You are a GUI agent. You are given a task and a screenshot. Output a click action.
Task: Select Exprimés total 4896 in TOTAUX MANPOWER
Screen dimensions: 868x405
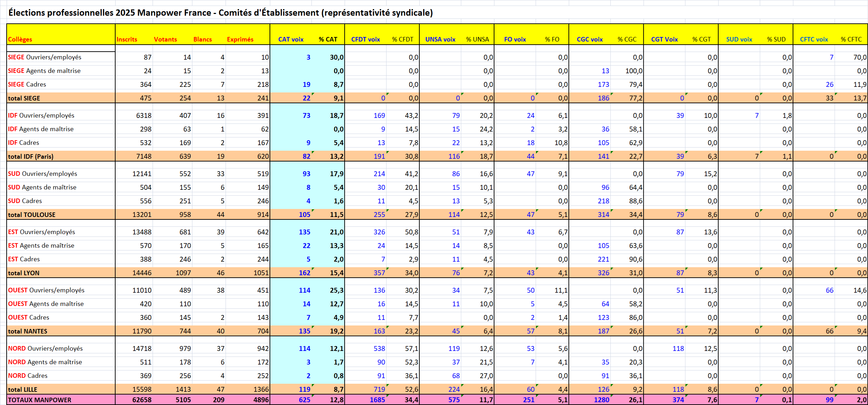261,400
